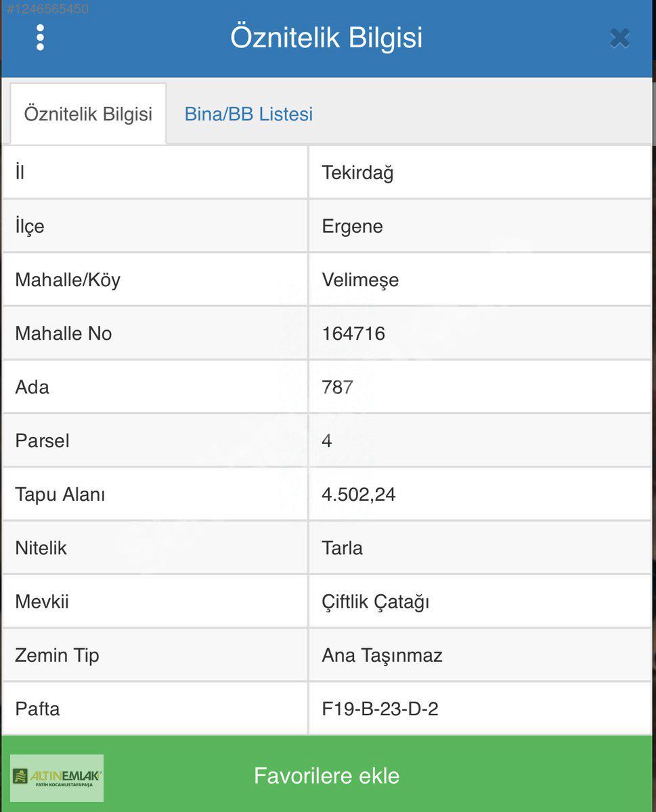Click Pafta value F19-B-23-D-2
Screen dimensions: 656x812
[x=380, y=709]
